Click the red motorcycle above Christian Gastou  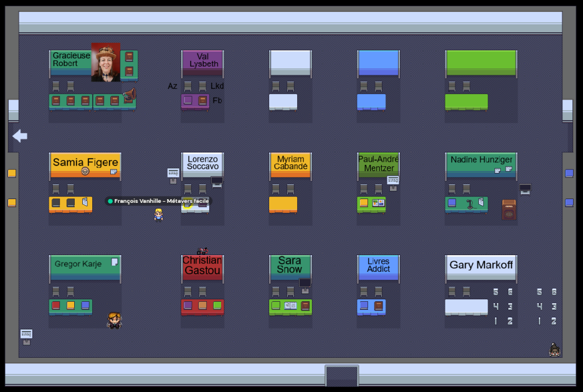202,251
